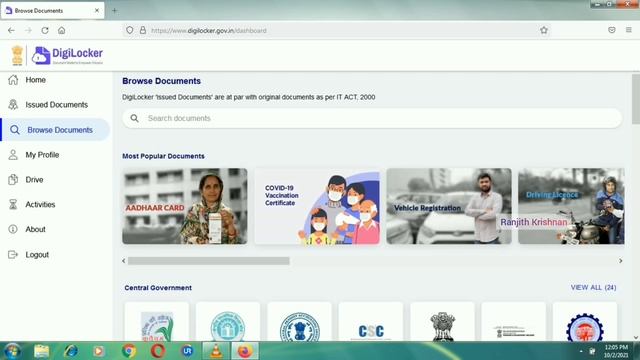Viewport: 640px width, 360px height.
Task: View site security via the padlock icon
Action: point(143,30)
